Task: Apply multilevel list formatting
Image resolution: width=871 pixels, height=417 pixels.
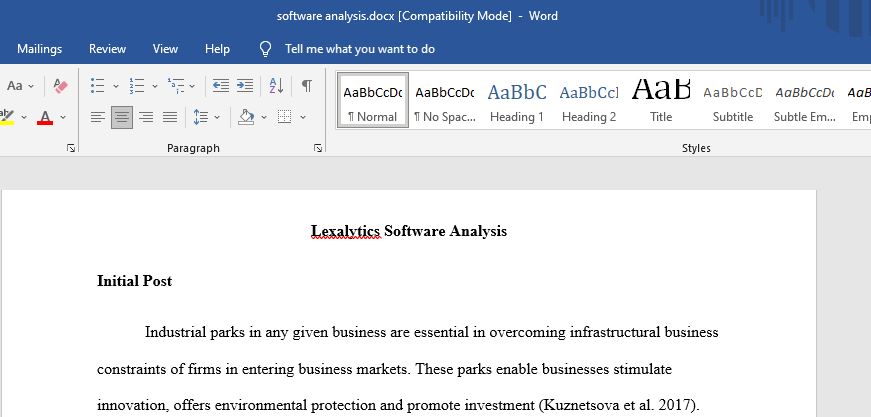Action: point(176,86)
